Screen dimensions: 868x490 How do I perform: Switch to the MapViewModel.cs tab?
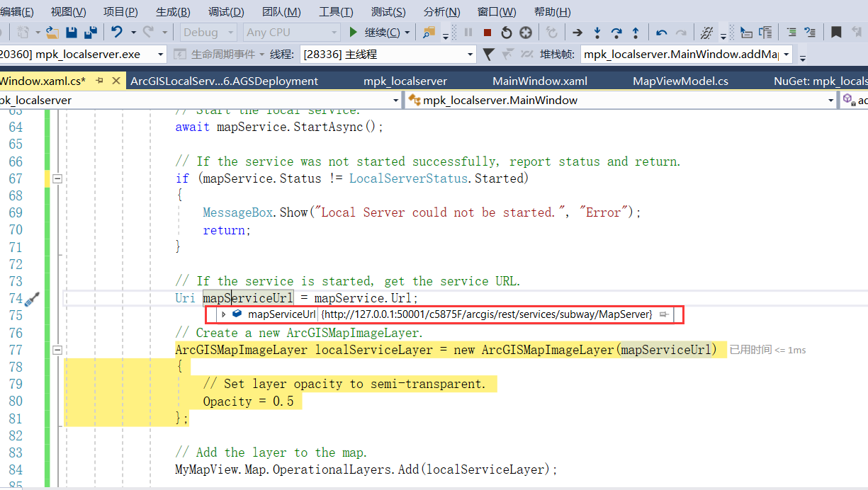680,81
